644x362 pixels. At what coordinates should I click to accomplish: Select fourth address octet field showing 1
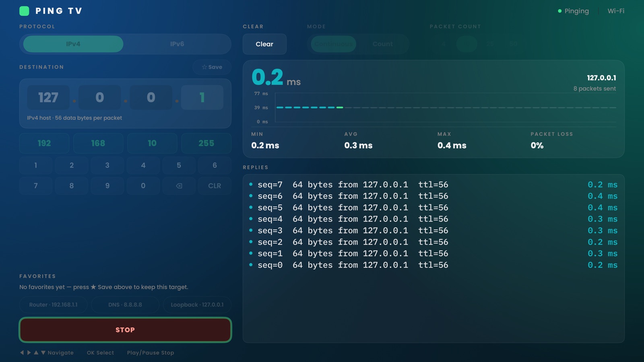coord(202,97)
